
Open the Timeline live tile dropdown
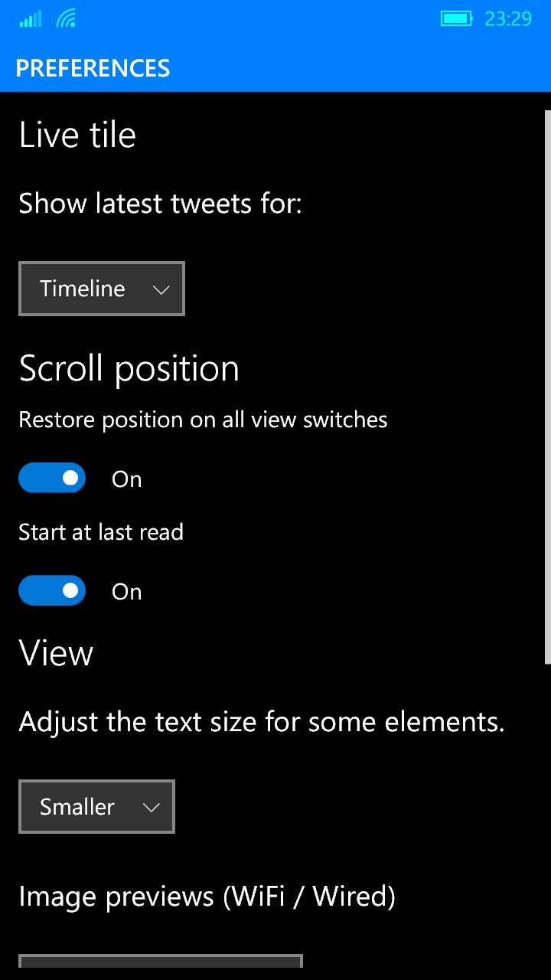pos(102,289)
